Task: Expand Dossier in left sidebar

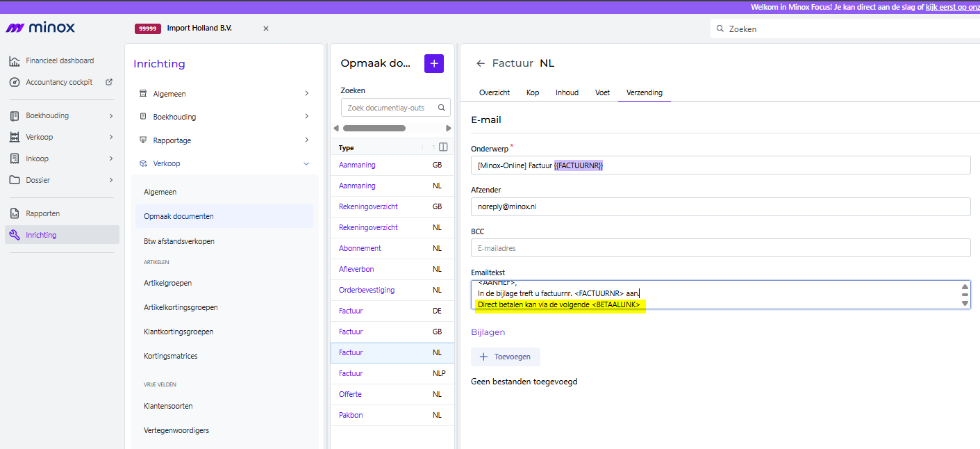Action: [x=111, y=180]
